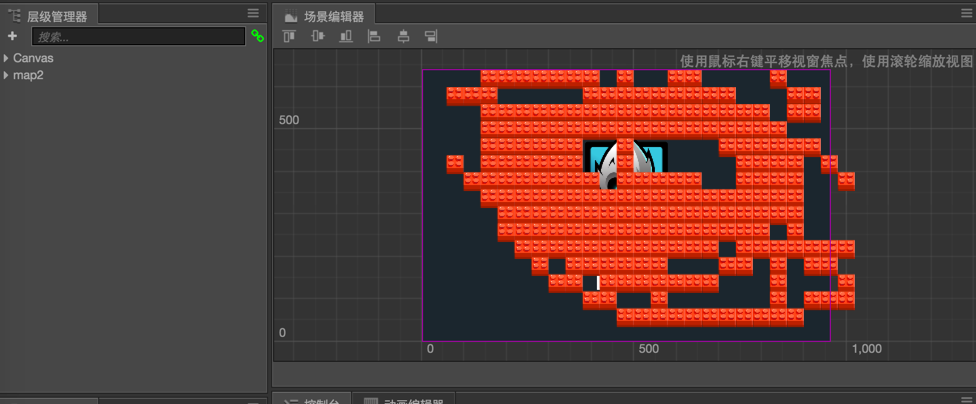The height and width of the screenshot is (404, 976).
Task: Click the green link icon beside search
Action: tap(257, 36)
